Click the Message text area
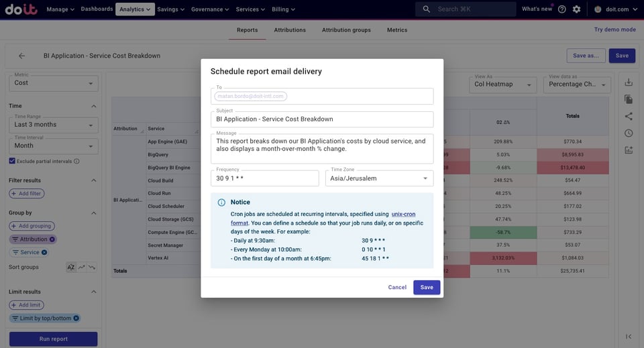 tap(322, 149)
